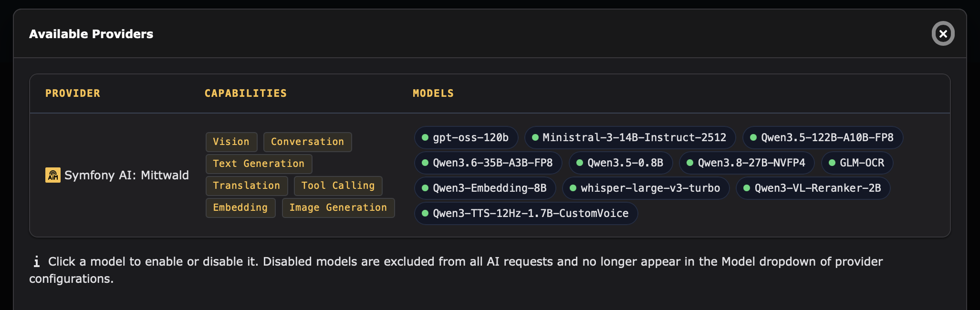
Task: Click the Translation capability tag
Action: (247, 186)
